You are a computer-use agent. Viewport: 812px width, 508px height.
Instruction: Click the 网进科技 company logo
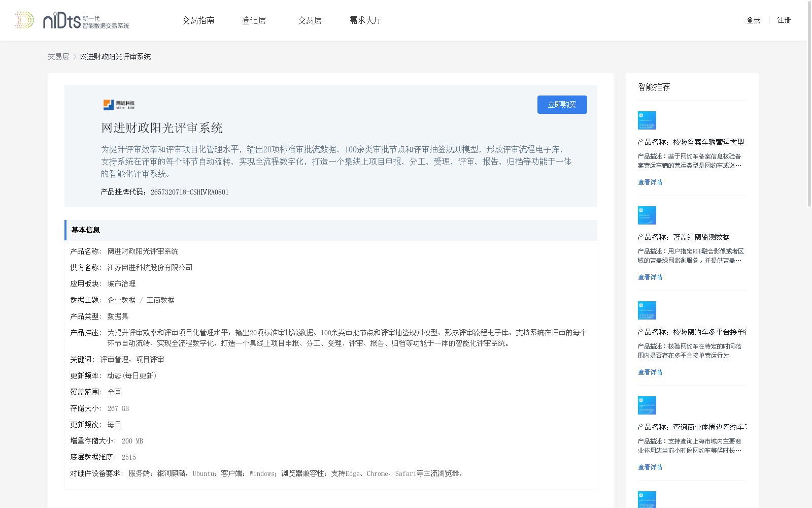click(119, 105)
